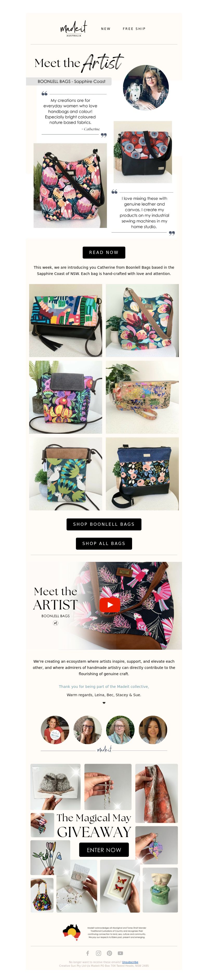Open the Facebook icon in footer
Viewport: 208px width, 980px height.
point(88,953)
